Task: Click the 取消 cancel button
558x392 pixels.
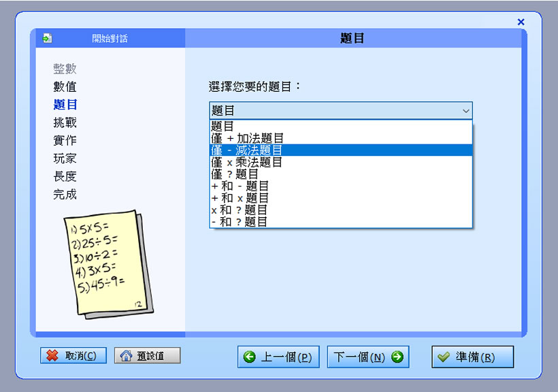Action: 74,356
